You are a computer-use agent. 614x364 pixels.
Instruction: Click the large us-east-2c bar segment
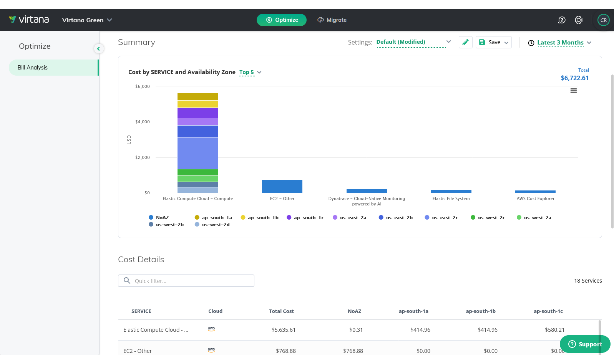197,153
